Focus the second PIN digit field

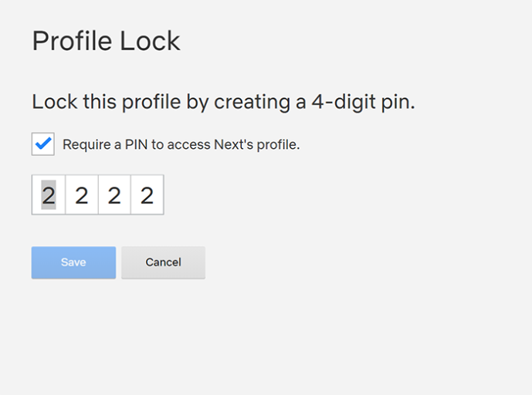[x=82, y=194]
